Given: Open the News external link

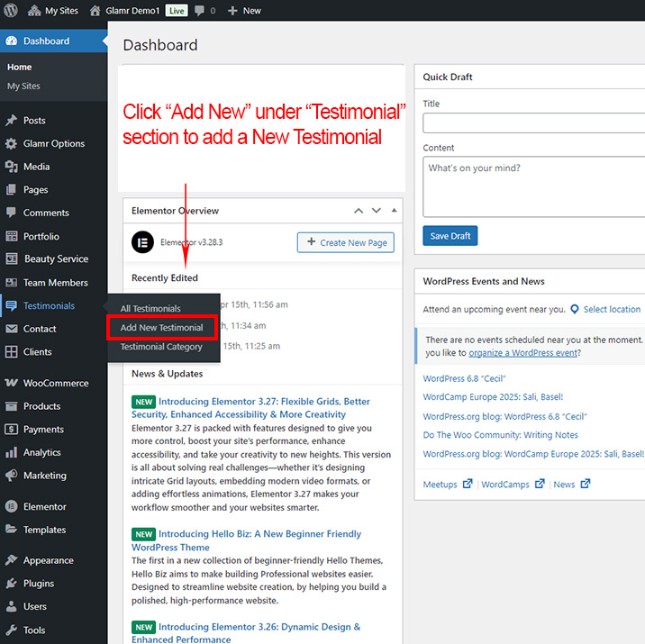Looking at the screenshot, I should click(572, 484).
